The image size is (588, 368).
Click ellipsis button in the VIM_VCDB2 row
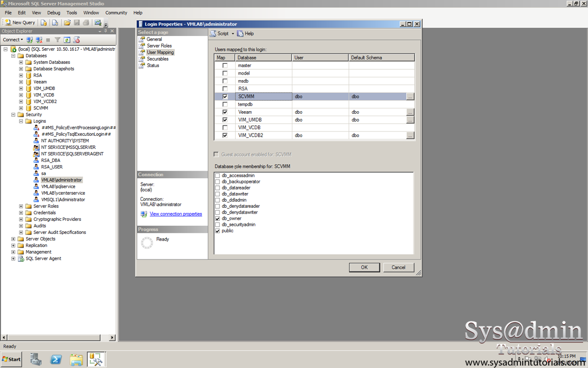click(x=411, y=136)
